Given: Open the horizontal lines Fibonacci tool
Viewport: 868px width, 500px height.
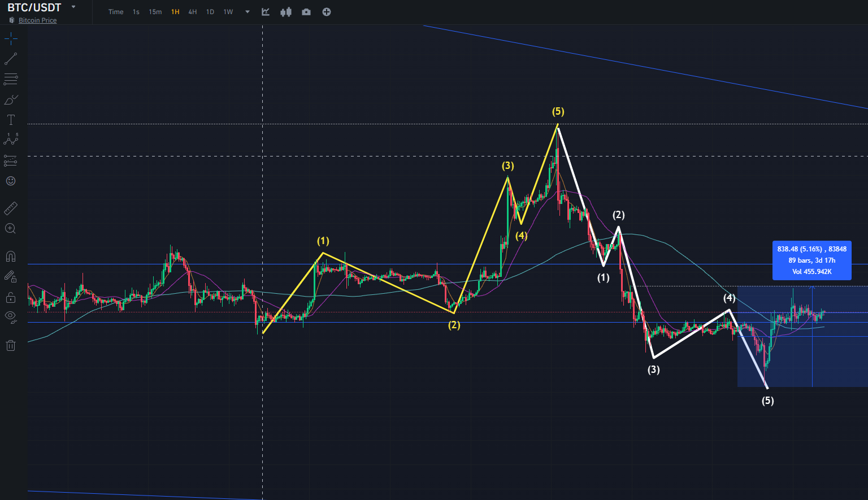Looking at the screenshot, I should point(11,79).
